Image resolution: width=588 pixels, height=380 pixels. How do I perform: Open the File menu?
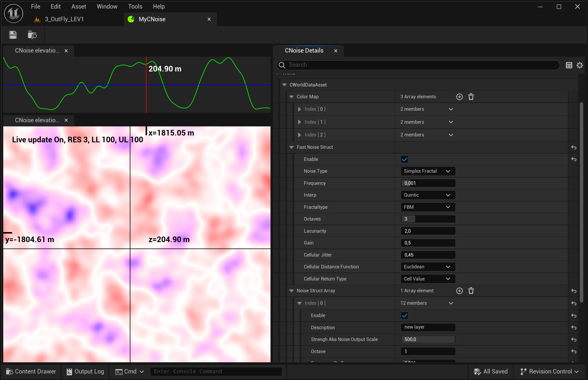click(35, 6)
